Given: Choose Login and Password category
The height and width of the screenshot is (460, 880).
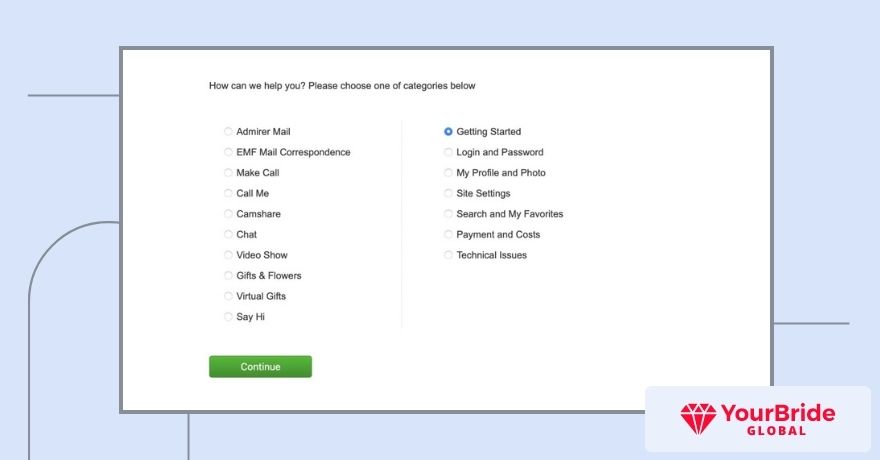Looking at the screenshot, I should [448, 152].
